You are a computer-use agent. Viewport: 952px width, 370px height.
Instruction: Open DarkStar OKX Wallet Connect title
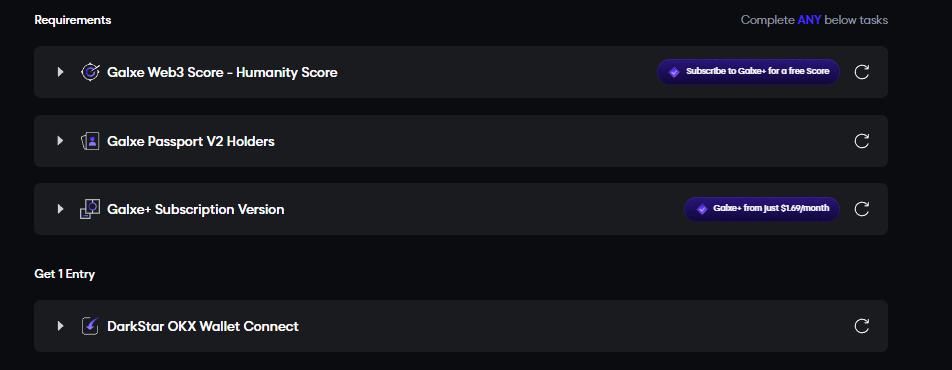coord(203,326)
